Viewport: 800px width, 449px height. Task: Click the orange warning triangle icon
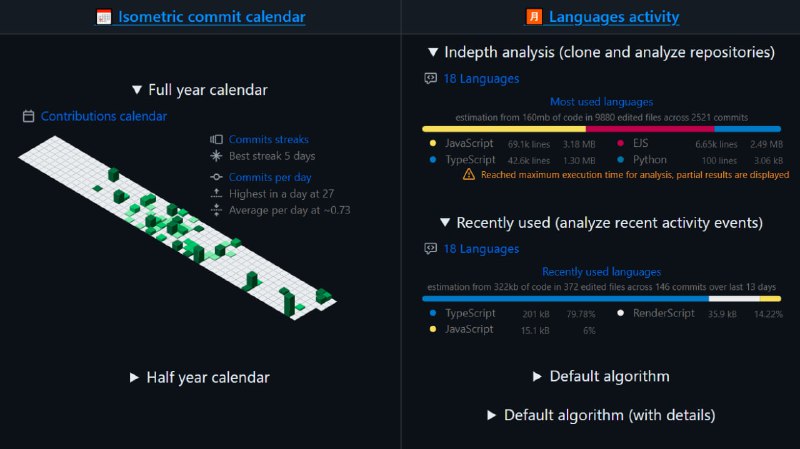(468, 174)
